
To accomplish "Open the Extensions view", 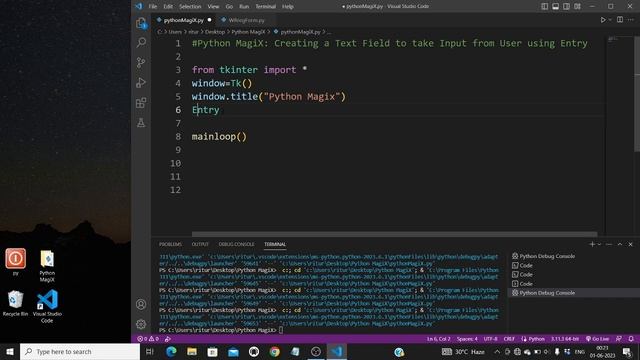I will [141, 102].
